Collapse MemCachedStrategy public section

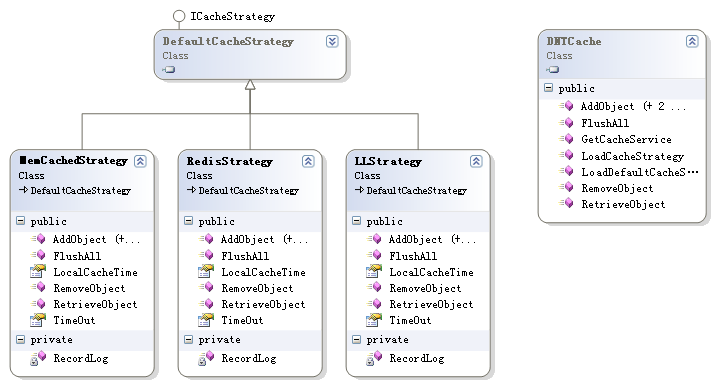point(21,221)
